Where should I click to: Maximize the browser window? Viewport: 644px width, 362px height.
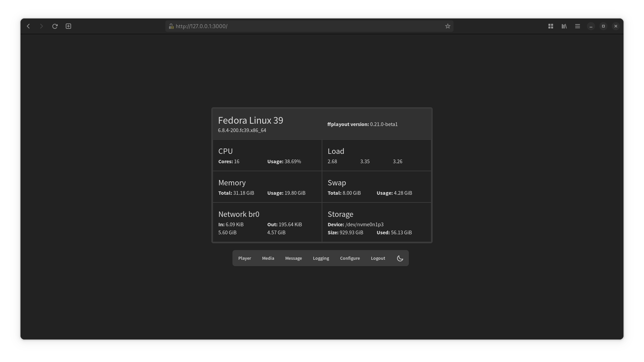(603, 26)
